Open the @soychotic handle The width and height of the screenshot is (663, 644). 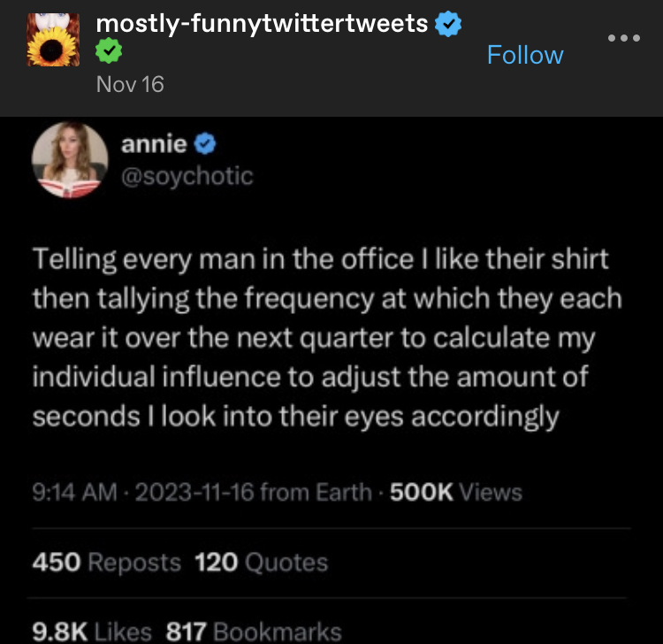(187, 176)
